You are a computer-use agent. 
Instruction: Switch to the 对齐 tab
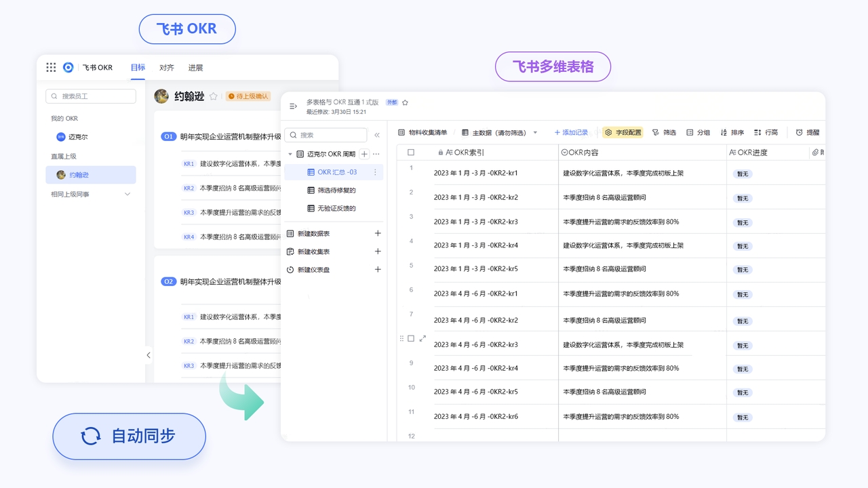coord(167,67)
